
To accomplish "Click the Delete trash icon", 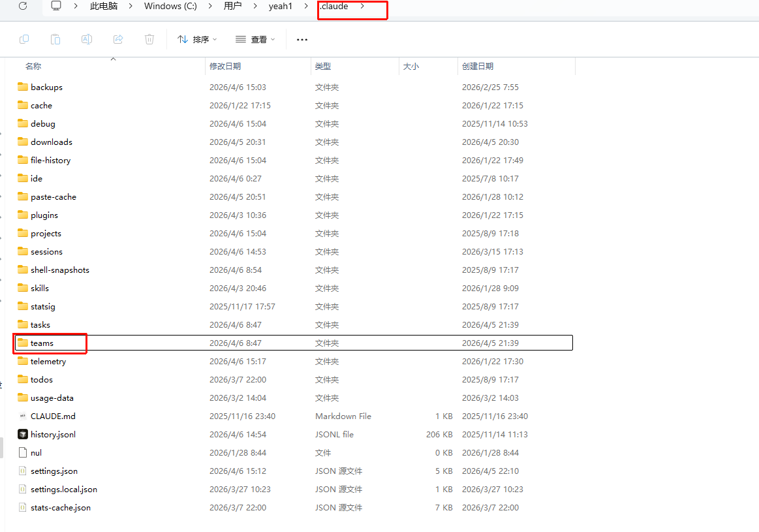I will coord(149,39).
